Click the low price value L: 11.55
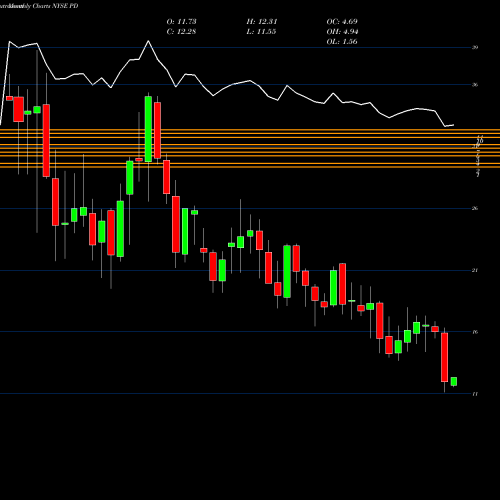500x500 pixels. click(x=261, y=32)
